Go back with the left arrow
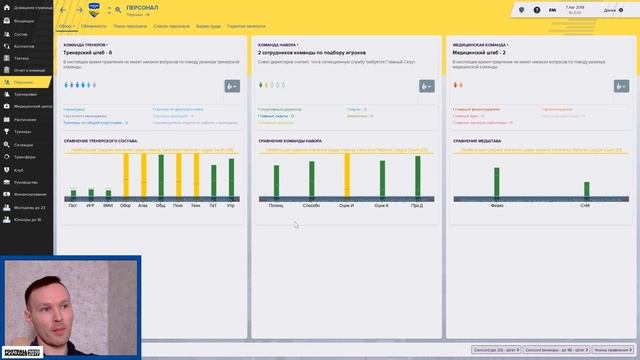 [63, 10]
